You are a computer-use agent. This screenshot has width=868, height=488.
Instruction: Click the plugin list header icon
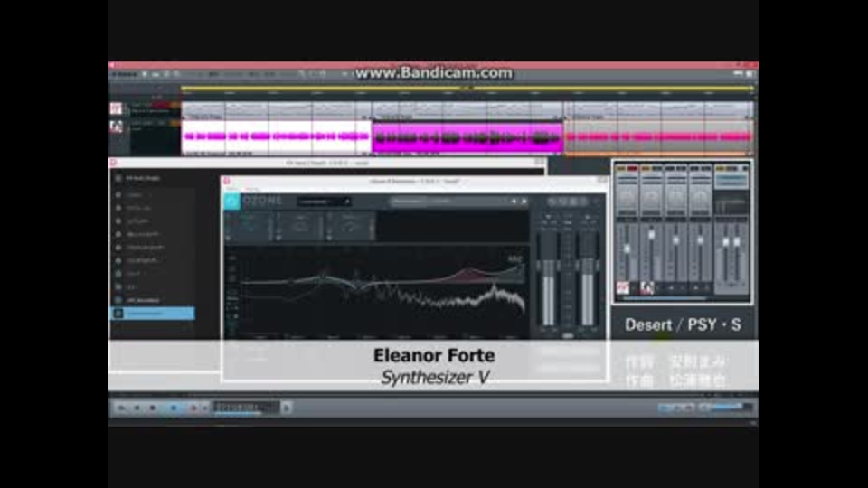click(x=118, y=178)
